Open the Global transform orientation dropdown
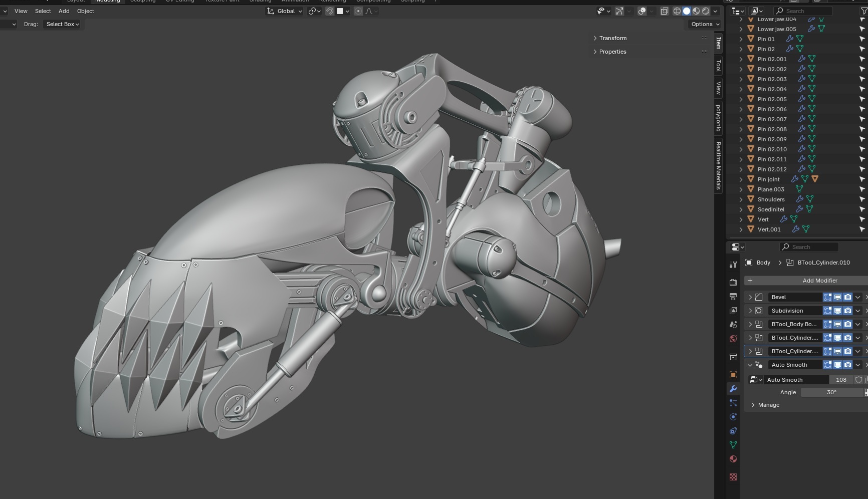 [x=285, y=11]
